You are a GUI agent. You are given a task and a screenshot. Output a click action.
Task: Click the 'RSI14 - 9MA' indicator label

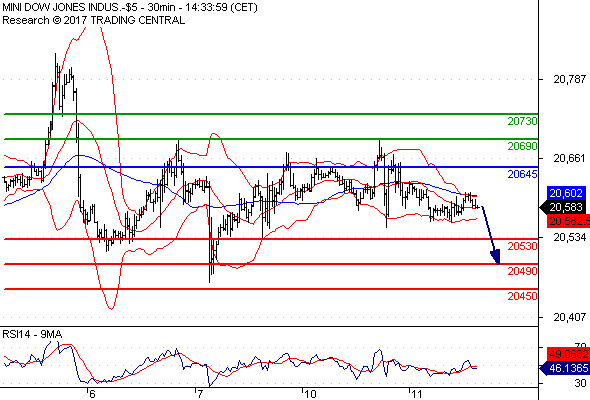click(x=32, y=334)
